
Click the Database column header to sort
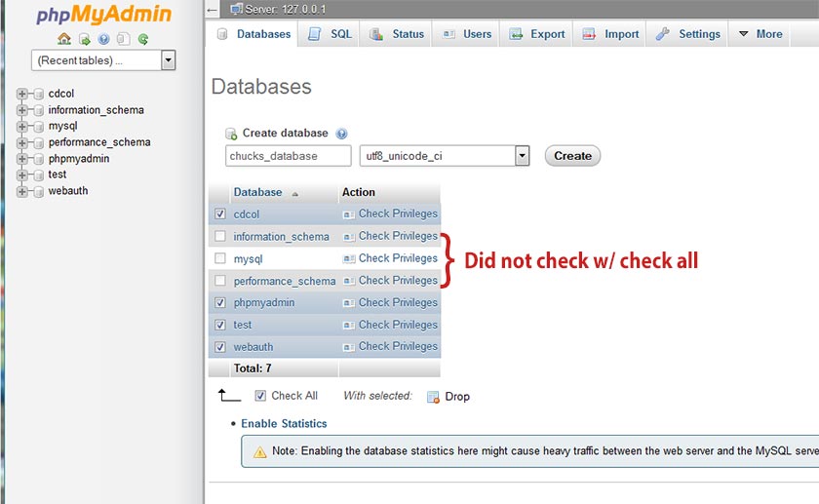[x=257, y=193]
